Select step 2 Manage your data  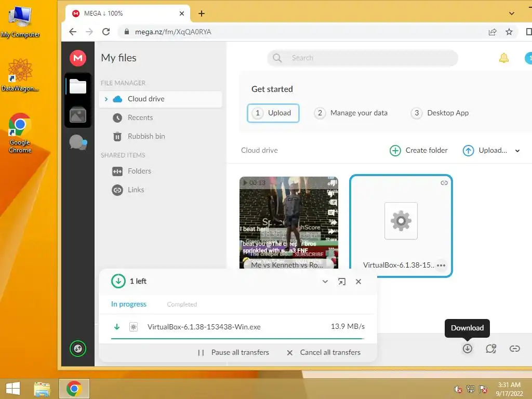351,113
